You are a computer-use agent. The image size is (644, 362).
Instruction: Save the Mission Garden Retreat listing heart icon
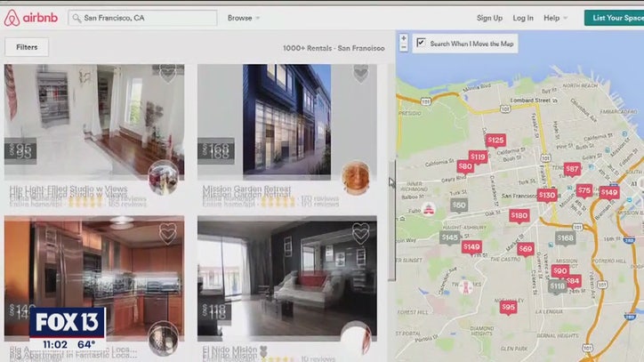pos(360,74)
